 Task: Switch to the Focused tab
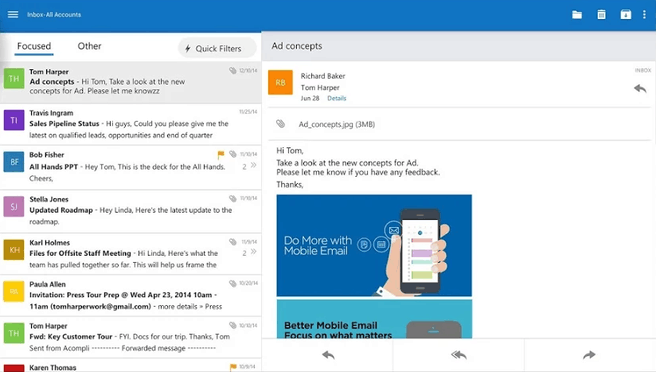(x=34, y=46)
